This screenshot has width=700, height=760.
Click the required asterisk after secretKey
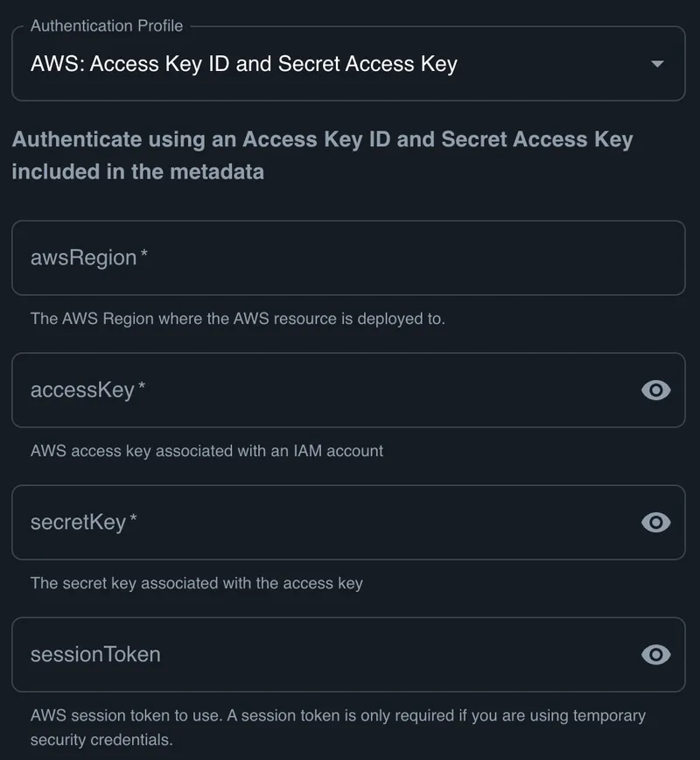point(134,519)
